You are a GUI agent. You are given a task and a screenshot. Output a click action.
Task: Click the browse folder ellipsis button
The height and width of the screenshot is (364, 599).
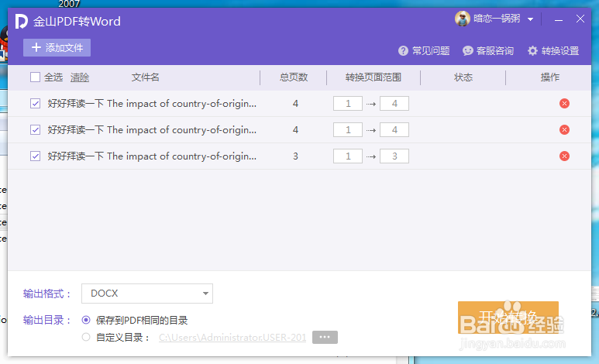tap(325, 337)
